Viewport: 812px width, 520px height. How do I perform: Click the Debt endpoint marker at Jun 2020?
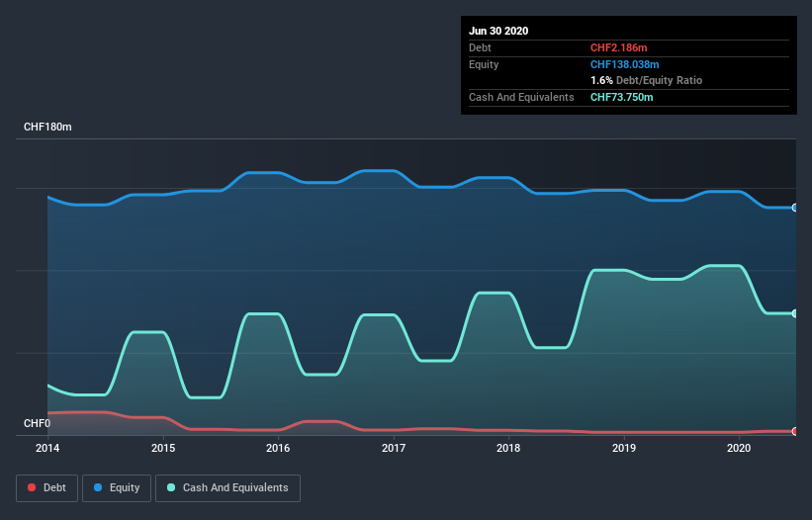[x=795, y=431]
